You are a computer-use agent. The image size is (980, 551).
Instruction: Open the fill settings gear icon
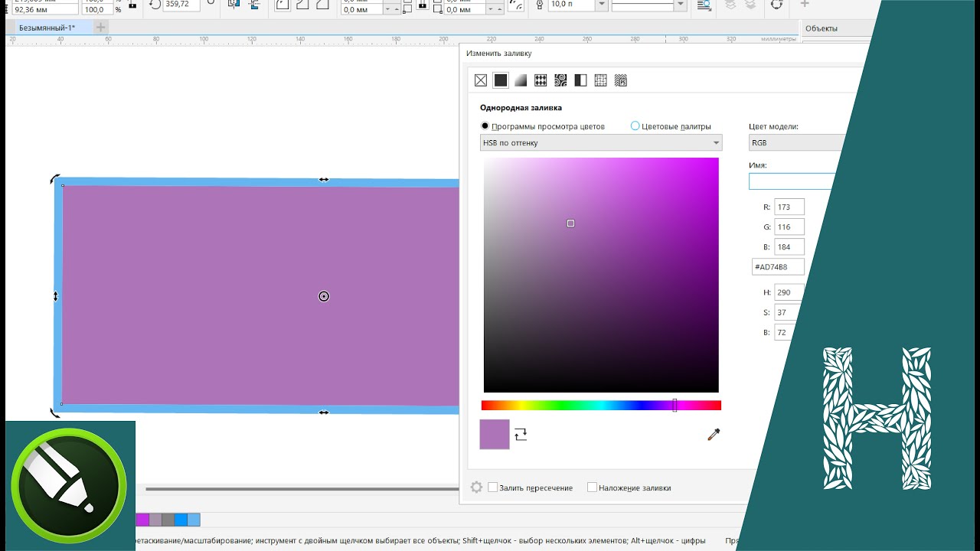click(x=476, y=487)
